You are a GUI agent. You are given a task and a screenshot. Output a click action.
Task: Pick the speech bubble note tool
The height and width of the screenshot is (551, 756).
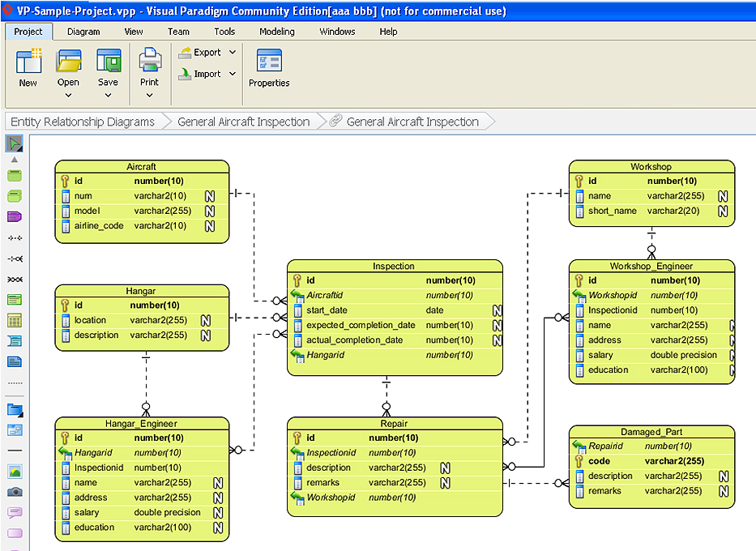coord(15,513)
